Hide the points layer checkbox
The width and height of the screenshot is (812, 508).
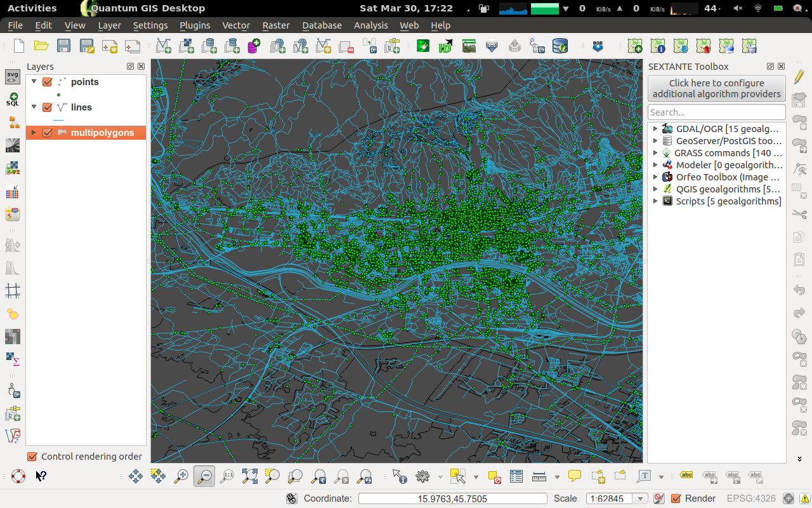47,82
